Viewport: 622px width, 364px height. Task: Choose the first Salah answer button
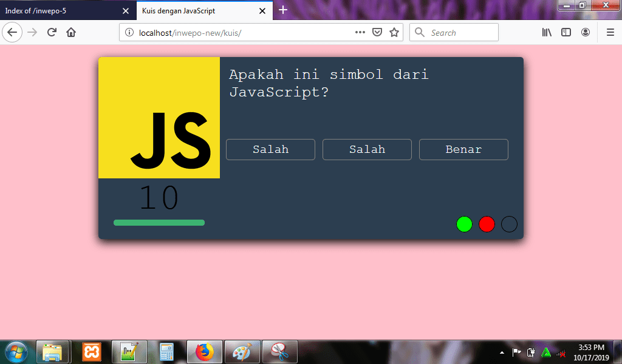270,149
